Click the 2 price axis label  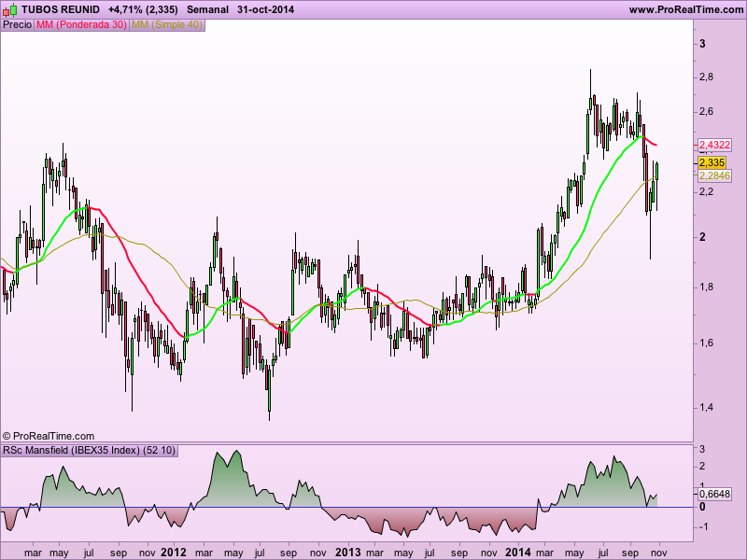[702, 237]
